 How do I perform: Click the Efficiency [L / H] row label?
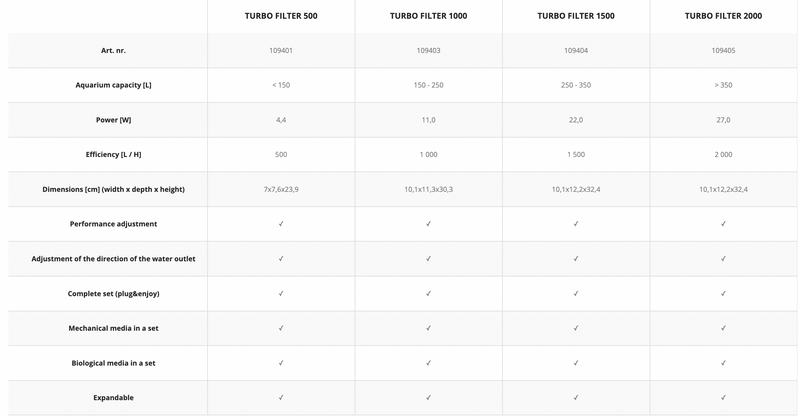113,155
